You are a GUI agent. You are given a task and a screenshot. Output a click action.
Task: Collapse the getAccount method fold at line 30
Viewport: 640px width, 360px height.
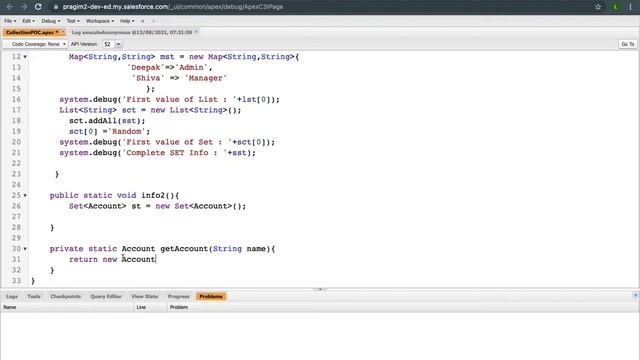(25, 249)
